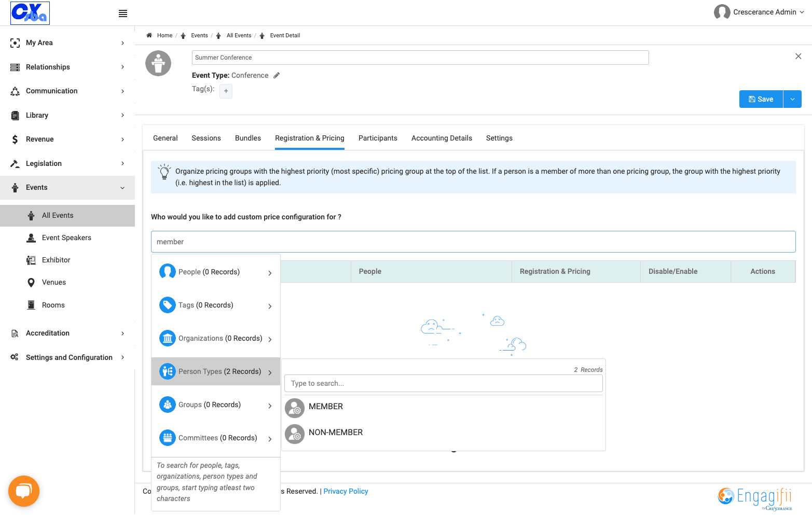The image size is (812, 515).
Task: Expand the Person Types (2 Records) chevron
Action: [x=270, y=372]
